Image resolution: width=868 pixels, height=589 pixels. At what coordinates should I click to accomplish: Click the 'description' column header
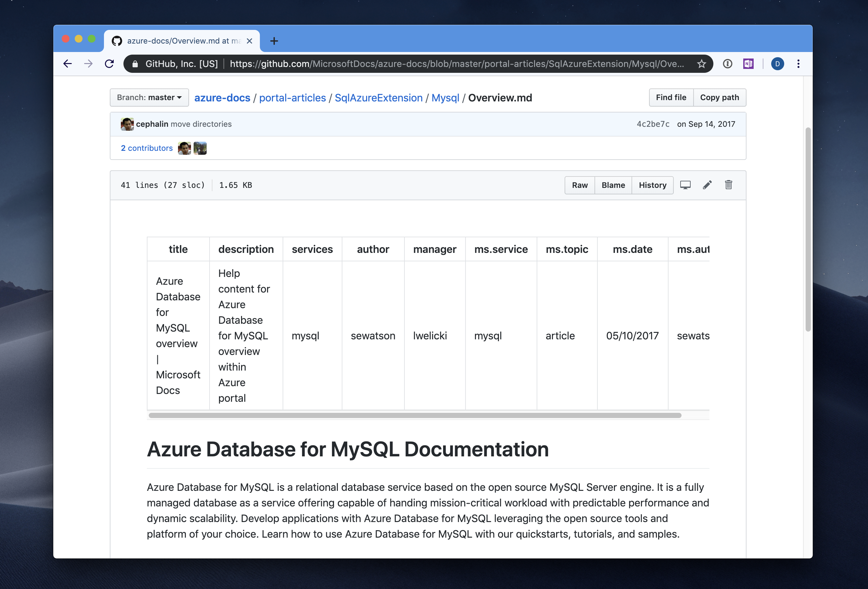tap(246, 249)
